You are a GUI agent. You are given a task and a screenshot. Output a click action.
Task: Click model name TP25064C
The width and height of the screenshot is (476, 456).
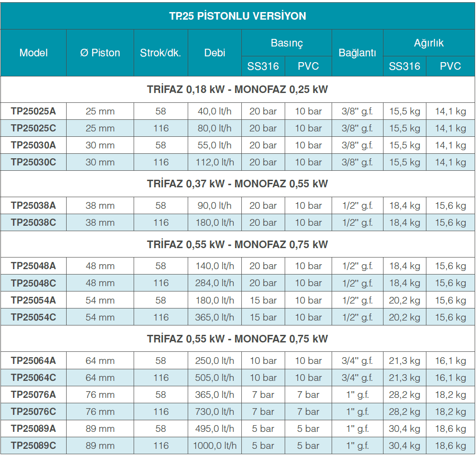(x=34, y=378)
